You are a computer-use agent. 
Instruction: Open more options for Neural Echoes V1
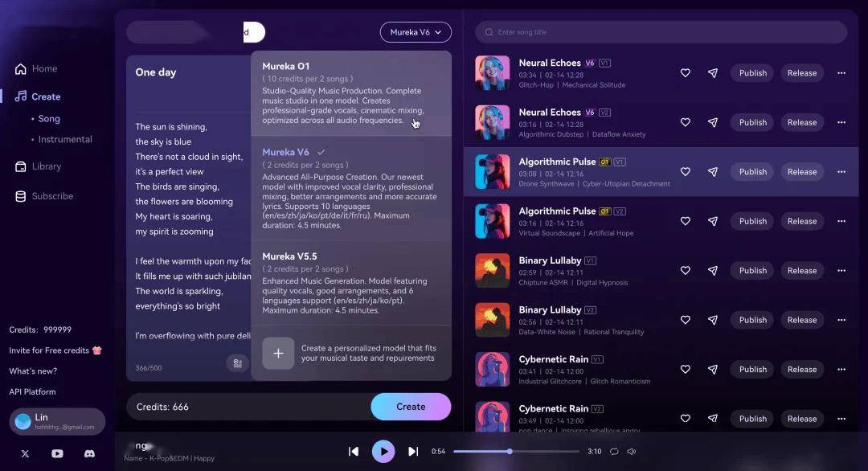click(x=841, y=73)
